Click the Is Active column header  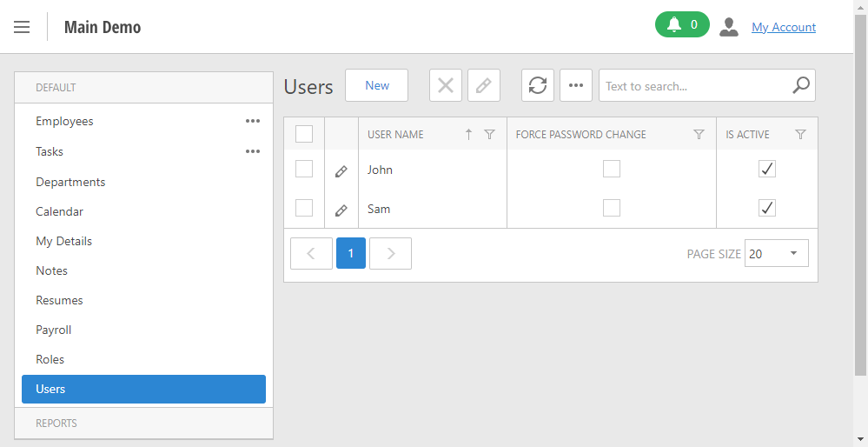tap(747, 134)
